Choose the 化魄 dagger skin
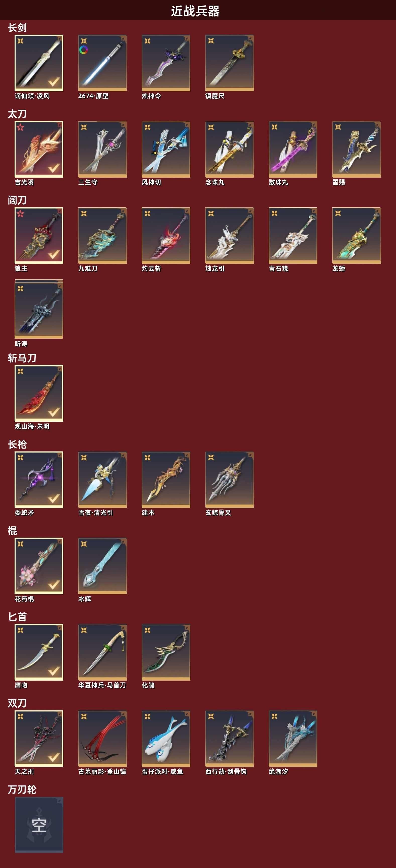The height and width of the screenshot is (868, 396). 166,652
